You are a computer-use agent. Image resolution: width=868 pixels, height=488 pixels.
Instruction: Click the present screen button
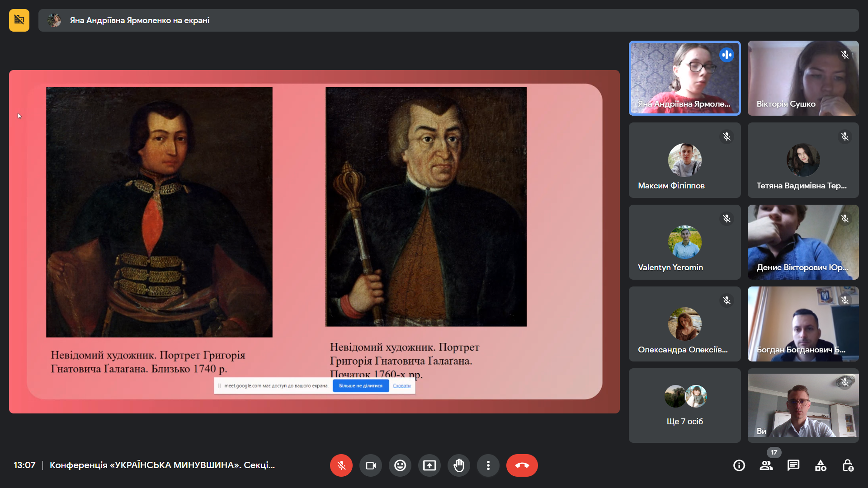click(x=429, y=465)
